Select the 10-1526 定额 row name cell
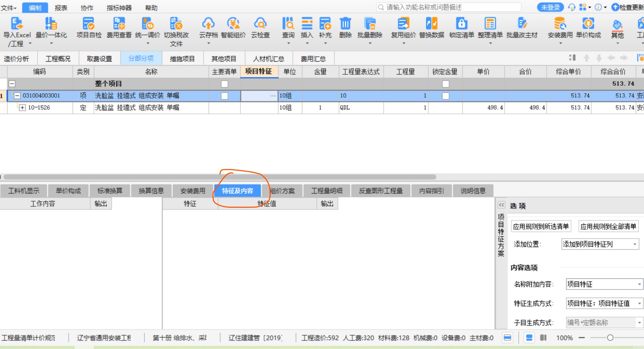The width and height of the screenshot is (644, 349). click(x=151, y=108)
